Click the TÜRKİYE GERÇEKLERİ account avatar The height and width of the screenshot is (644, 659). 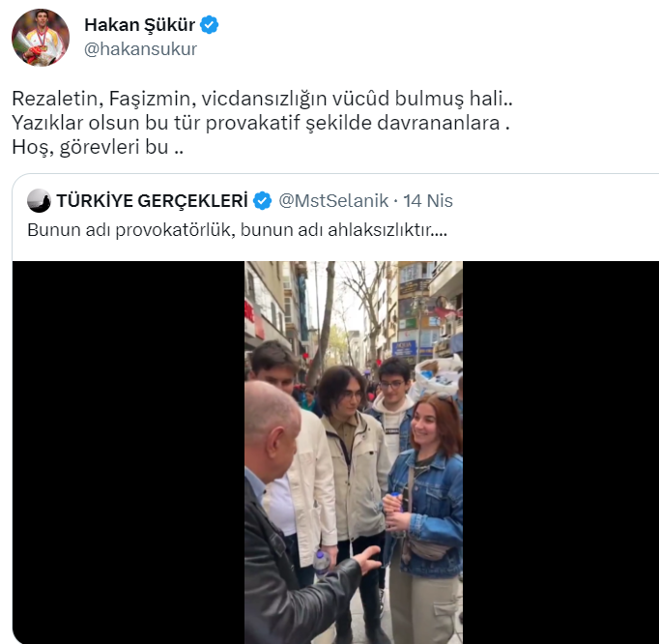pos(39,200)
